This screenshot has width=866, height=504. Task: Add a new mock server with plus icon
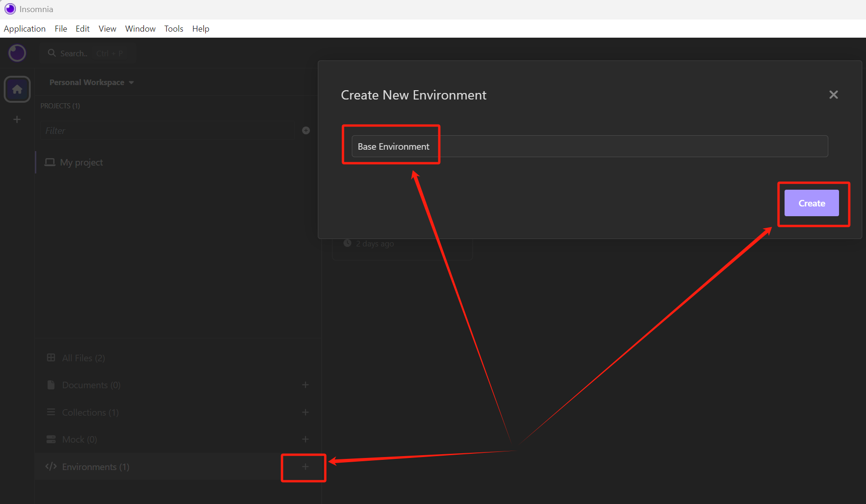305,439
